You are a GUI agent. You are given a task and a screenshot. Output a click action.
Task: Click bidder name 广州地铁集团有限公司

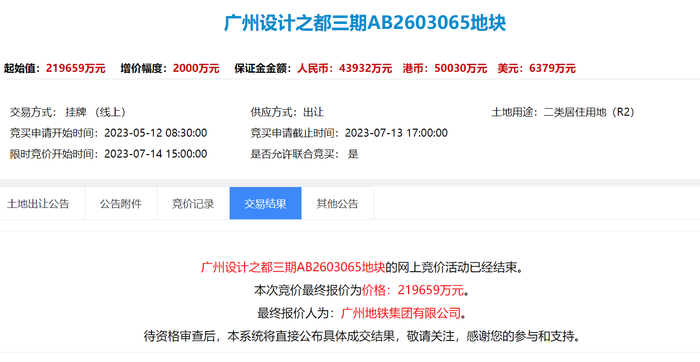tap(400, 313)
